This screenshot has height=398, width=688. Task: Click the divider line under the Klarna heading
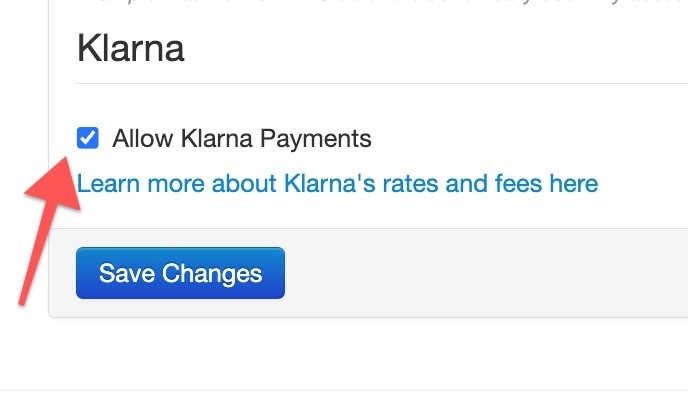tap(382, 83)
